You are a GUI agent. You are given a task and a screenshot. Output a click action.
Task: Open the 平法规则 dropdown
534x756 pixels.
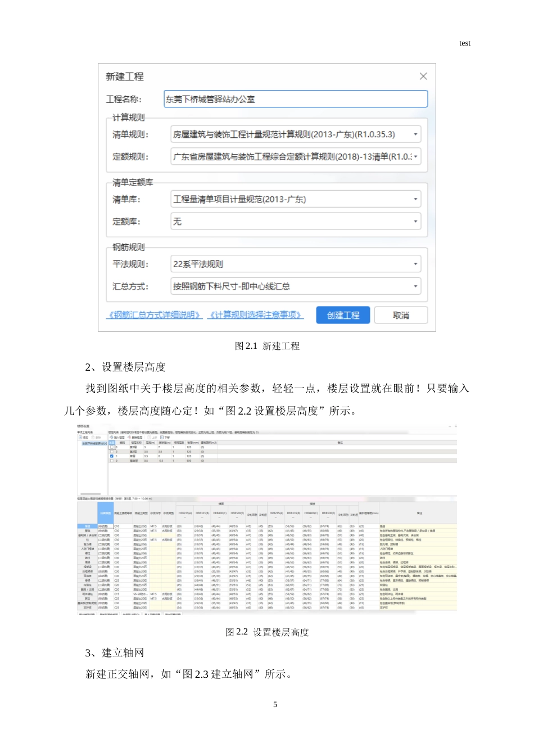296,264
